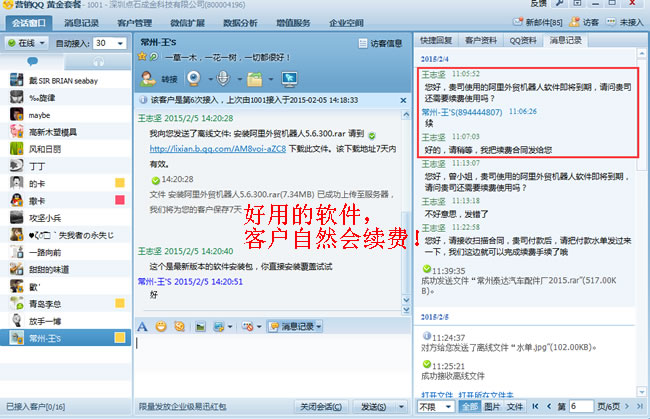Open the lixian.b.qq.com download link
Viewport: 650px width, 419px height.
pyautogui.click(x=218, y=148)
